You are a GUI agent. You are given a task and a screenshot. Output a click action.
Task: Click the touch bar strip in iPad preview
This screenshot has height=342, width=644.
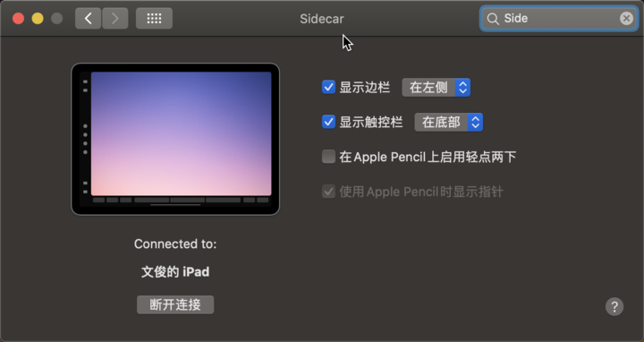tap(181, 201)
